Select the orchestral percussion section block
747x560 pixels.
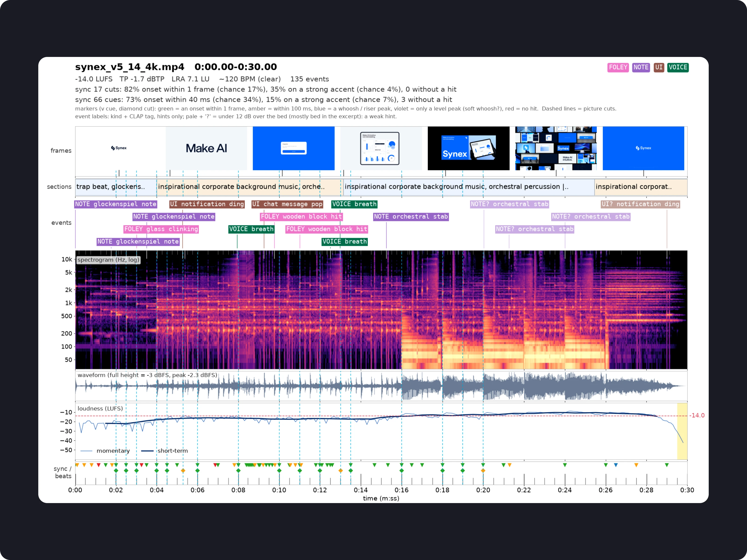(x=469, y=187)
